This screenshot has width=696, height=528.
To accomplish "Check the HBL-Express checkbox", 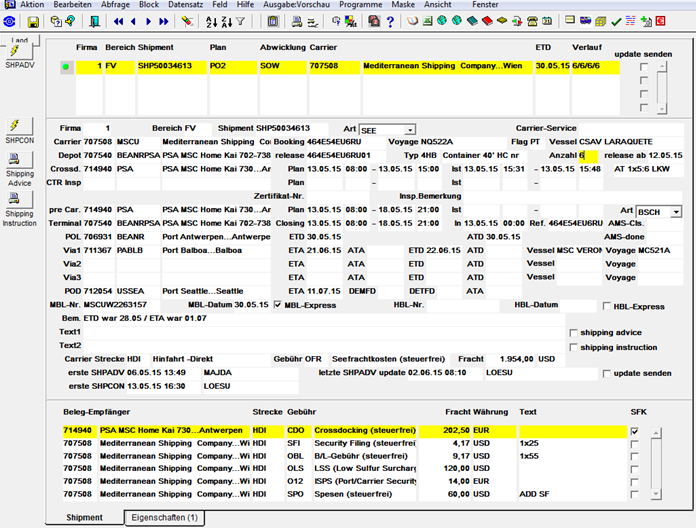I will pos(607,306).
